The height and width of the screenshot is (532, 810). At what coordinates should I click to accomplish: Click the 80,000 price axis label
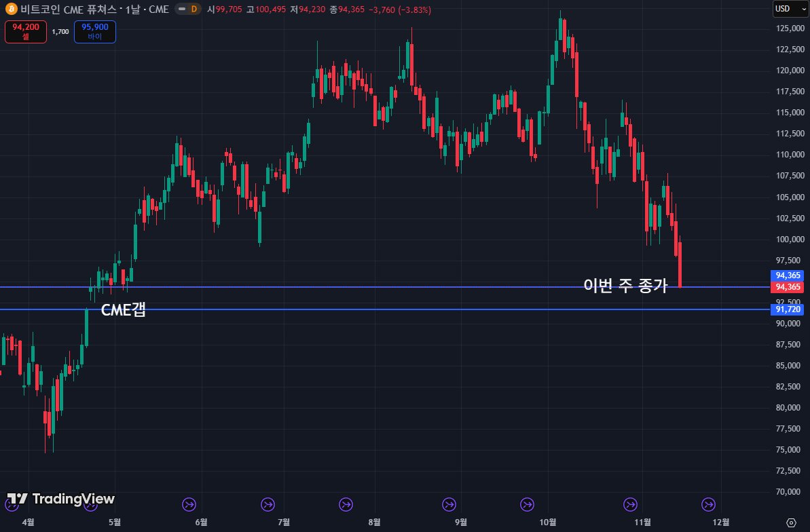click(790, 408)
